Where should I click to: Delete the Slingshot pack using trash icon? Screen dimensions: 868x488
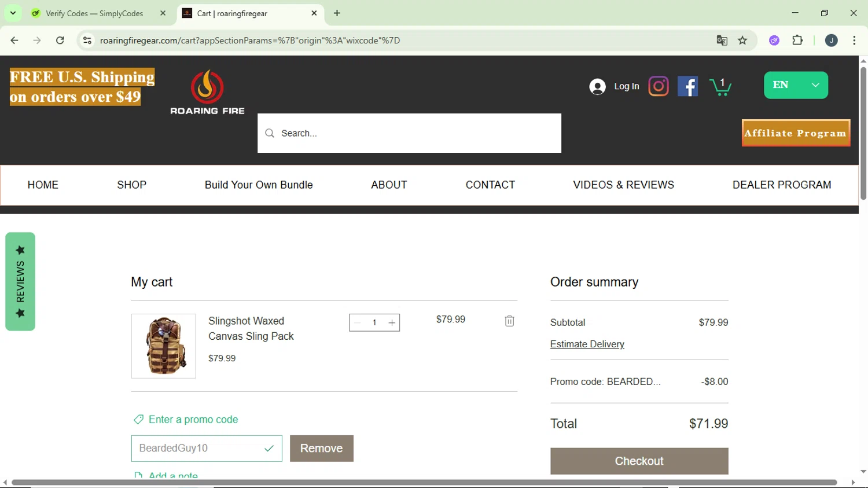[509, 321]
